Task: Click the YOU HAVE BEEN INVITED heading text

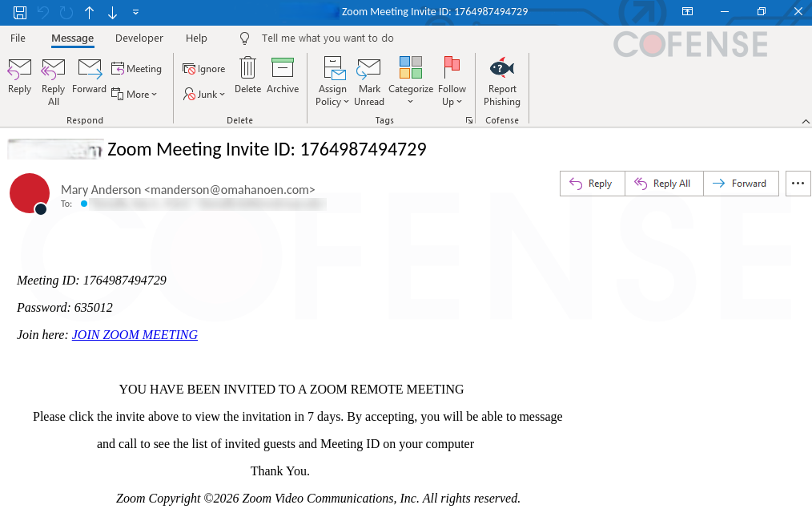Action: tap(291, 389)
